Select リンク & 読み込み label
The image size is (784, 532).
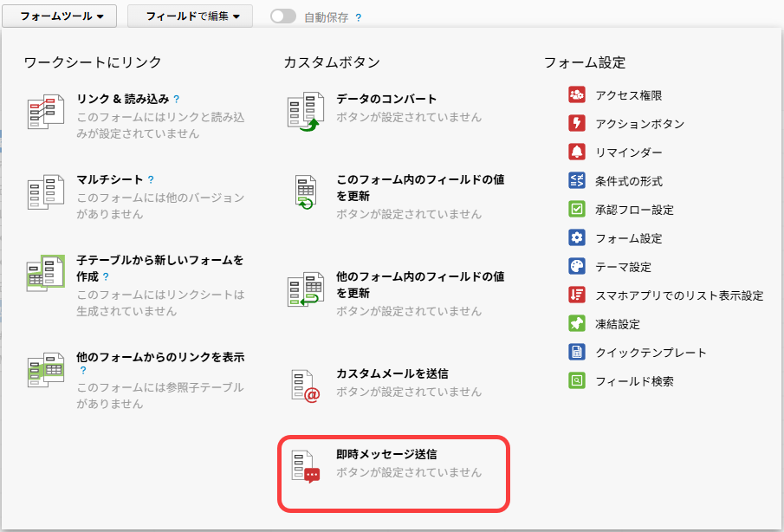(x=122, y=99)
